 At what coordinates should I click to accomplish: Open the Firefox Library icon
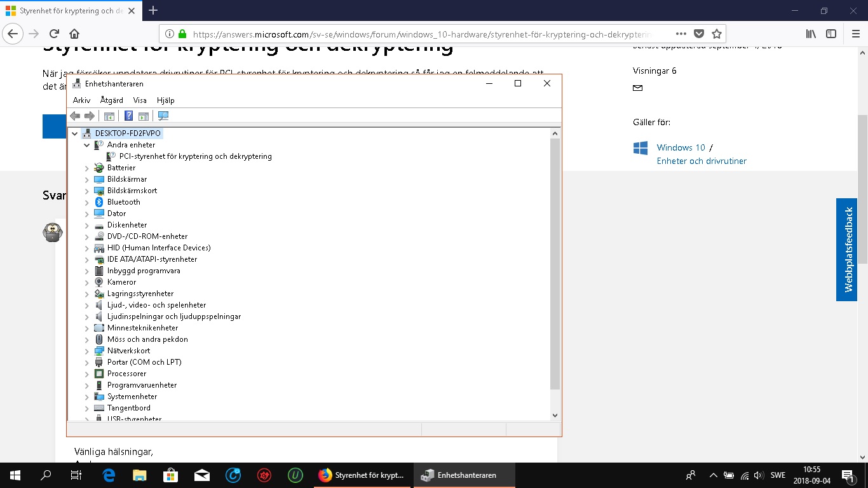pyautogui.click(x=811, y=34)
